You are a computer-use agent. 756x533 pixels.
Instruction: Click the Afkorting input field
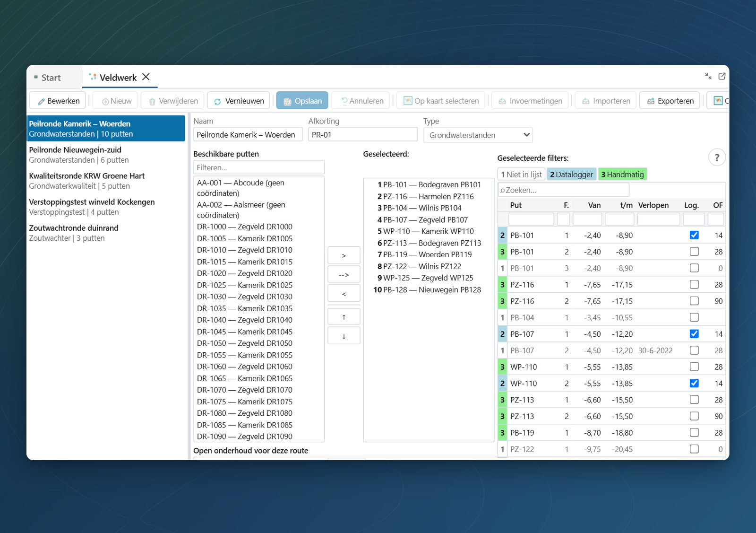[x=363, y=135]
